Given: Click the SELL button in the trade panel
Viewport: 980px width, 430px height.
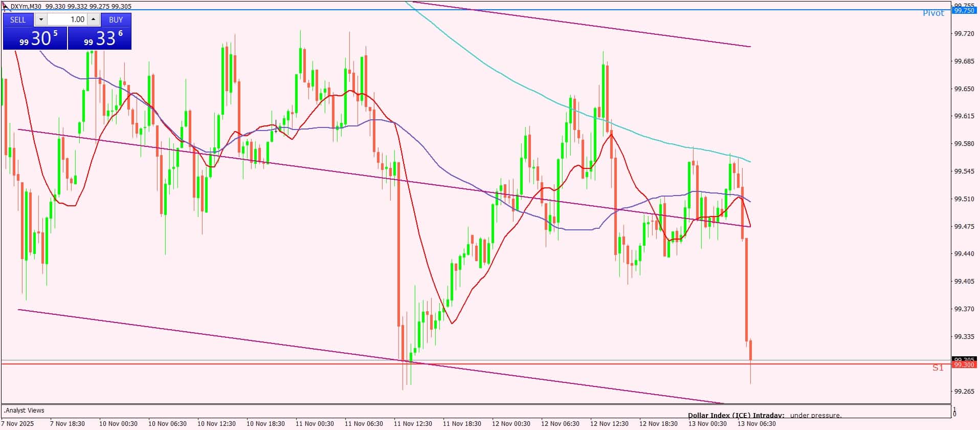Looking at the screenshot, I should tap(18, 19).
